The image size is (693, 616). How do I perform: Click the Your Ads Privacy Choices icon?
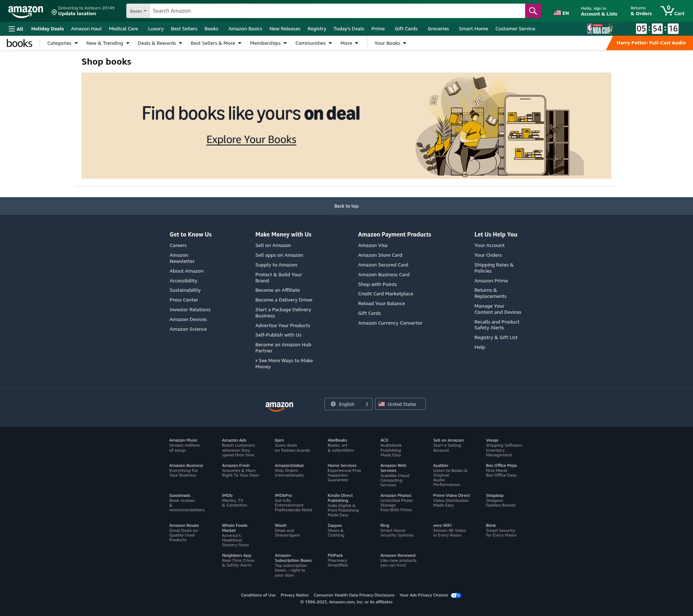456,595
